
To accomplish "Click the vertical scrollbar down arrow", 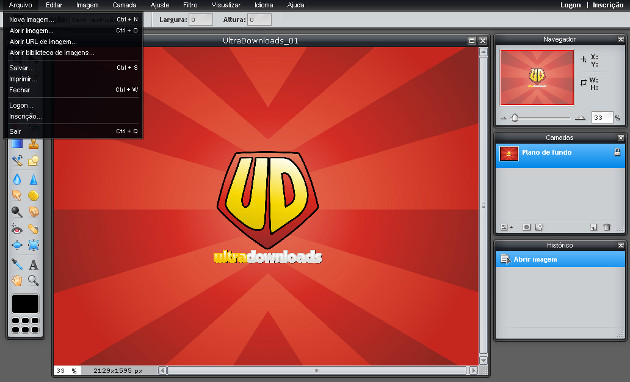I will pos(483,360).
